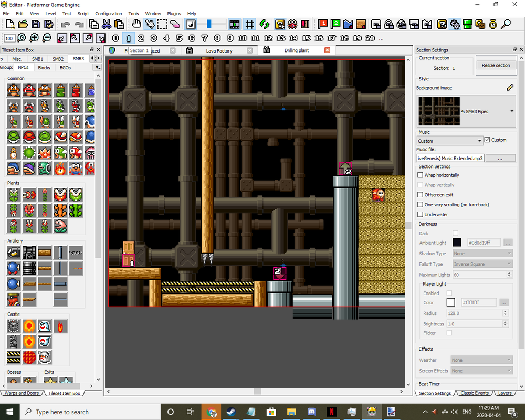The image size is (525, 420).
Task: Open Screen Effects dropdown
Action: pos(481,371)
